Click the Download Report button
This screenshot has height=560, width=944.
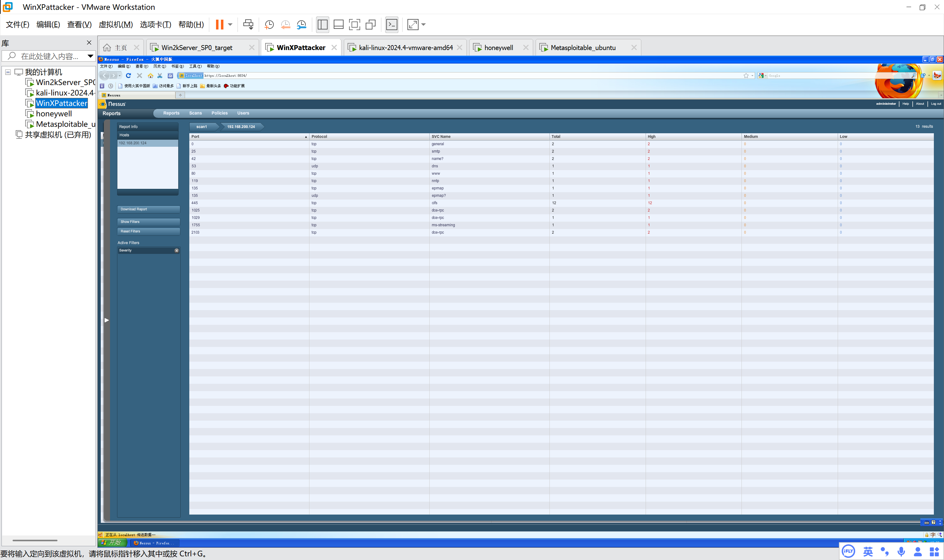[x=148, y=209]
